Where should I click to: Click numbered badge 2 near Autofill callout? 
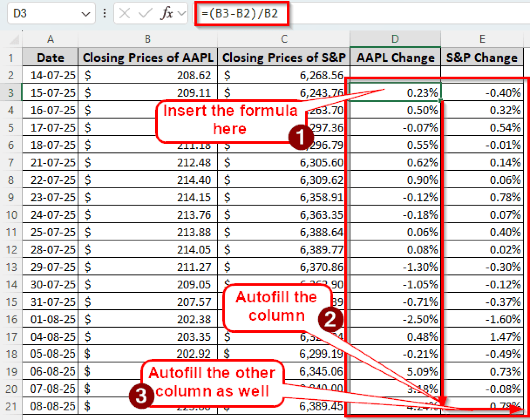point(330,319)
